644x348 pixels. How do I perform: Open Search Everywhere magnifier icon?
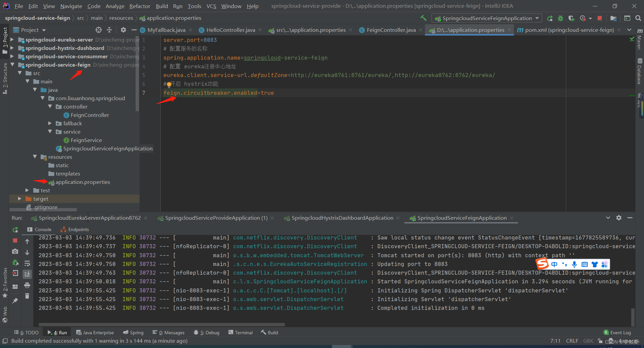click(638, 18)
